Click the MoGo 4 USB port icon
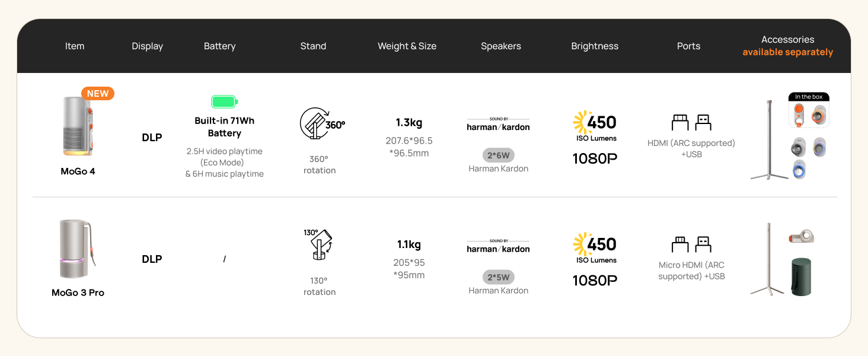The width and height of the screenshot is (868, 356). tap(703, 123)
